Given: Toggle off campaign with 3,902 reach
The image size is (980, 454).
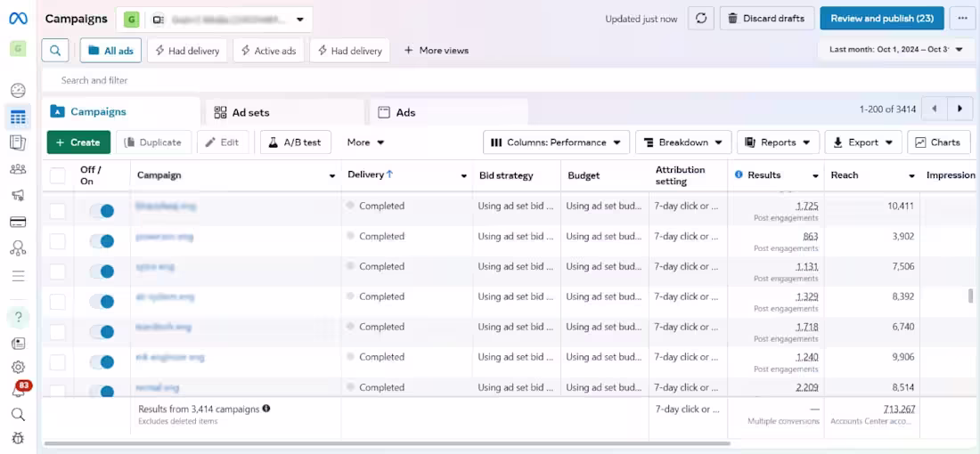Looking at the screenshot, I should 102,241.
